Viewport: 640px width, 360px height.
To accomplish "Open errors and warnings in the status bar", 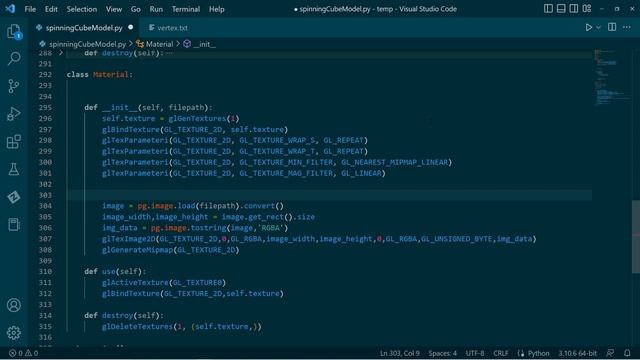I will point(23,353).
